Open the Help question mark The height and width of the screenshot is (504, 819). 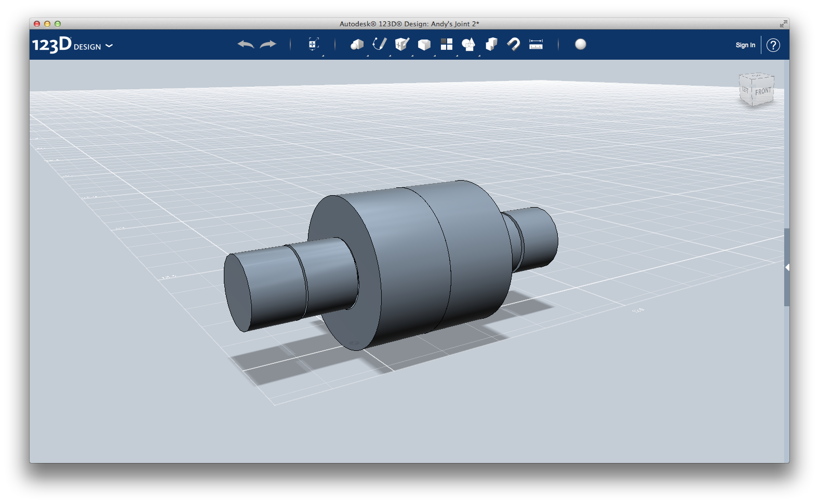(773, 45)
